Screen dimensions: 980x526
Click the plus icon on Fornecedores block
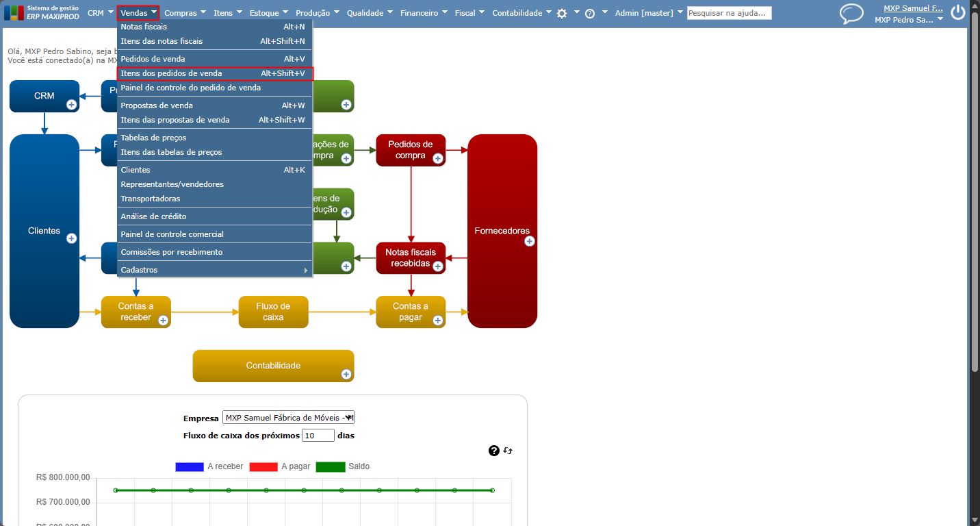tap(529, 241)
